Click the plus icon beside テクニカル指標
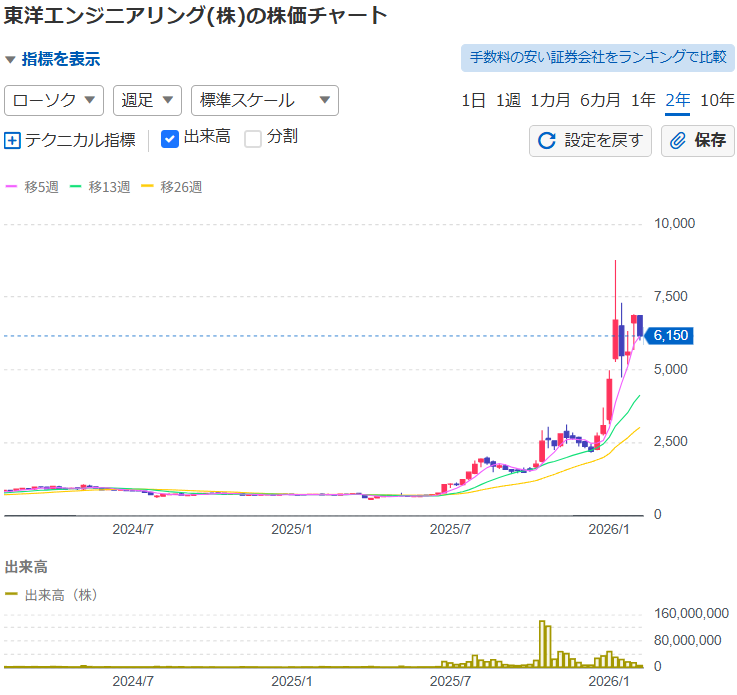This screenshot has width=737, height=695. pyautogui.click(x=12, y=140)
